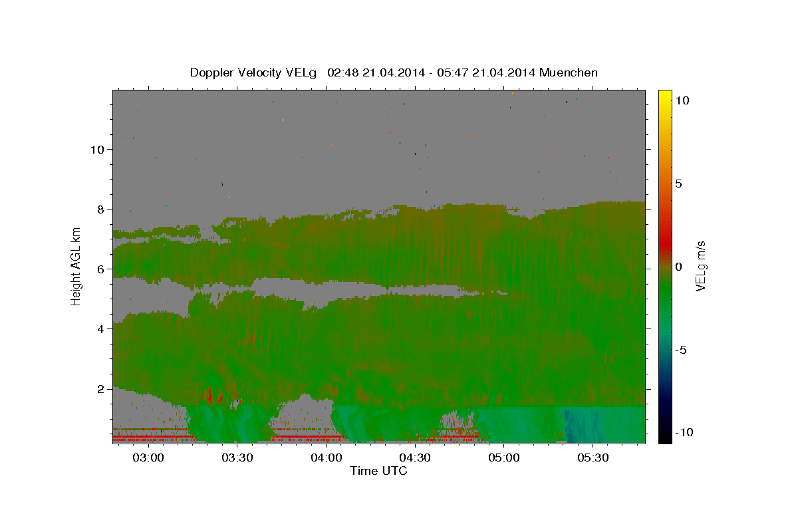This screenshot has height=532, width=798.
Task: Click the height tick label 6
Action: pos(101,269)
